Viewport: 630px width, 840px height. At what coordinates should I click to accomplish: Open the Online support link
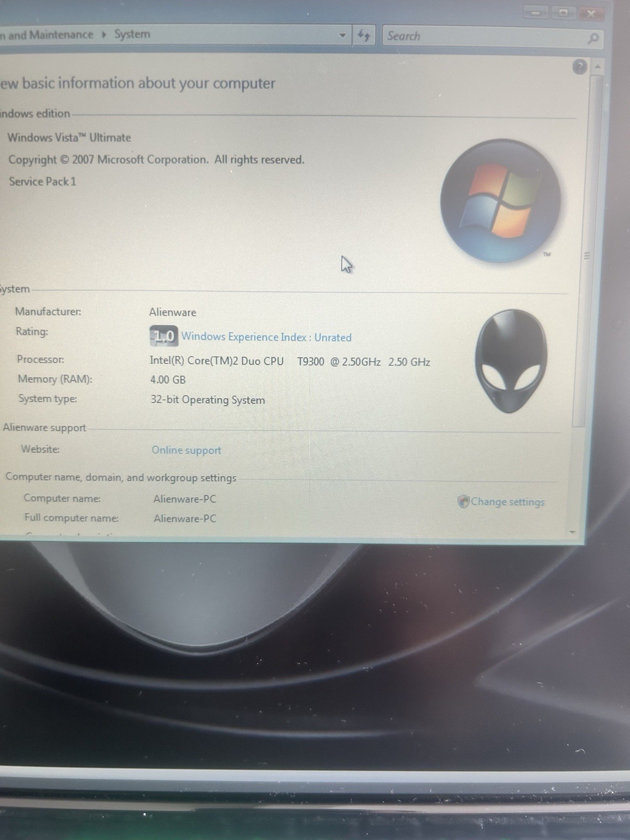186,450
